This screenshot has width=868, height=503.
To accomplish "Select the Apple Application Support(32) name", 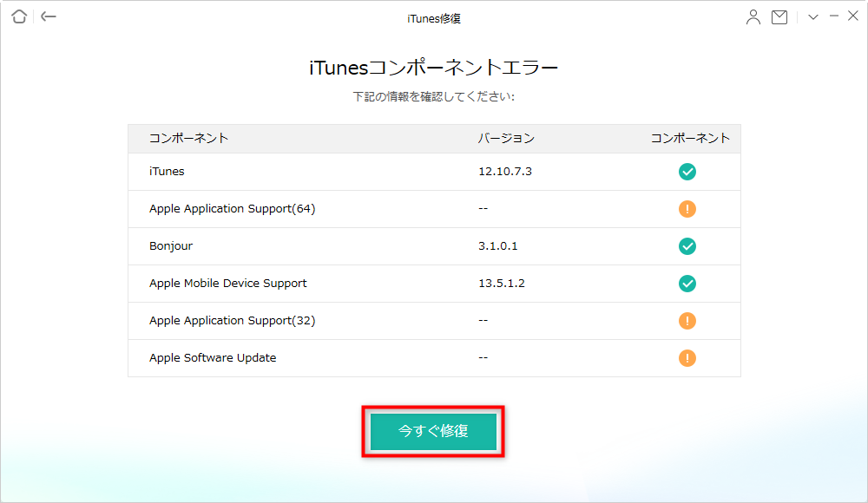I will click(x=232, y=321).
